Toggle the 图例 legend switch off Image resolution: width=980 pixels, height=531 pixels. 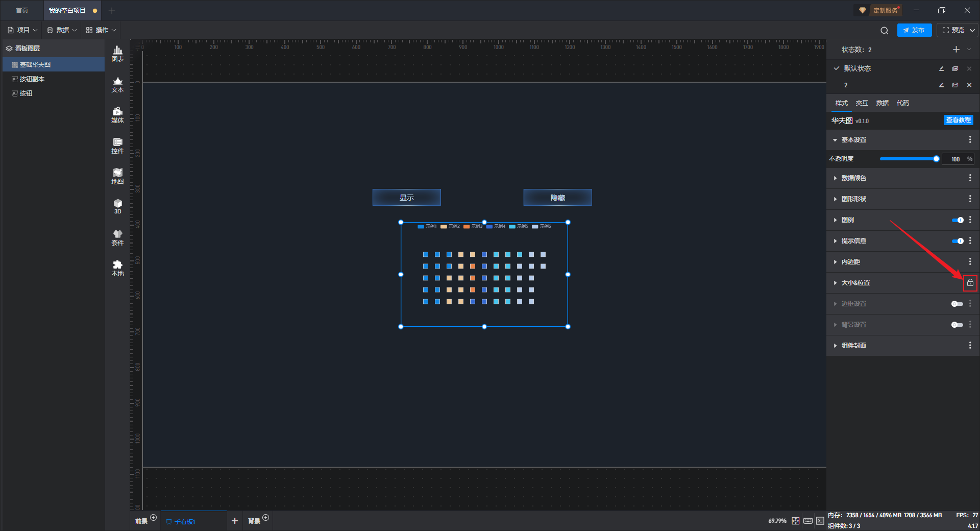(x=958, y=220)
